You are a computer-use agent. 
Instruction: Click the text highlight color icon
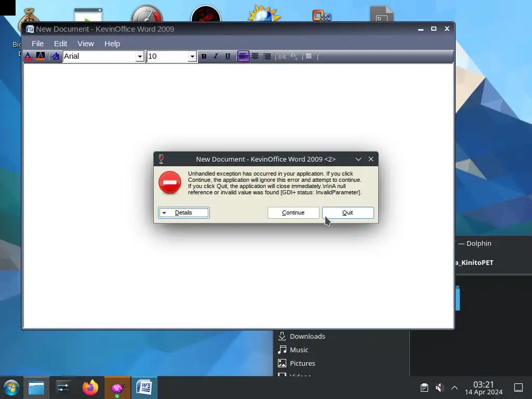pos(41,56)
